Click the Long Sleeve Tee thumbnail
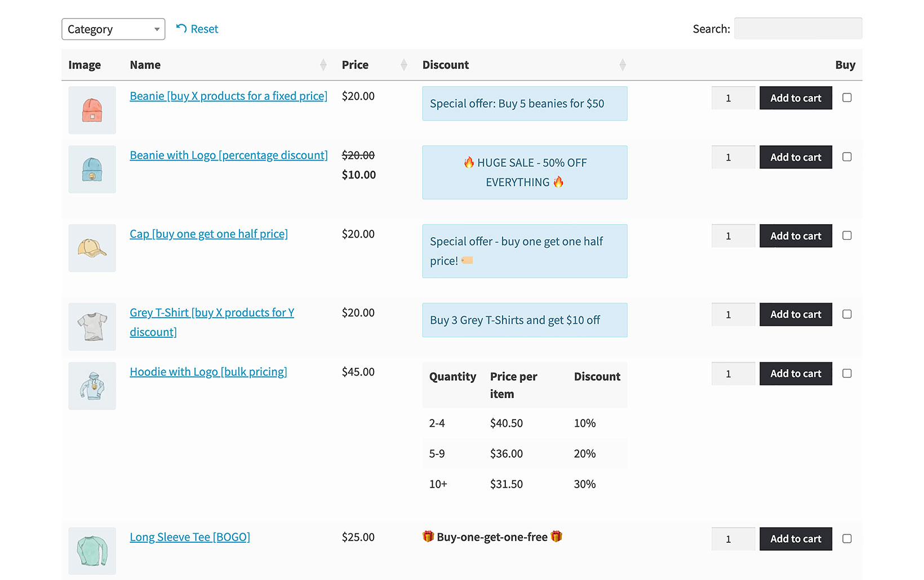 pos(92,551)
